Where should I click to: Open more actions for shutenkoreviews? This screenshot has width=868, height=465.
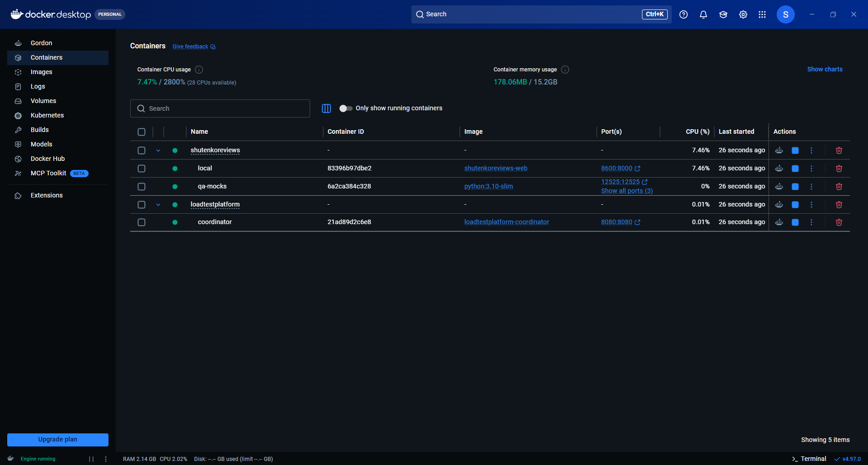tap(811, 150)
